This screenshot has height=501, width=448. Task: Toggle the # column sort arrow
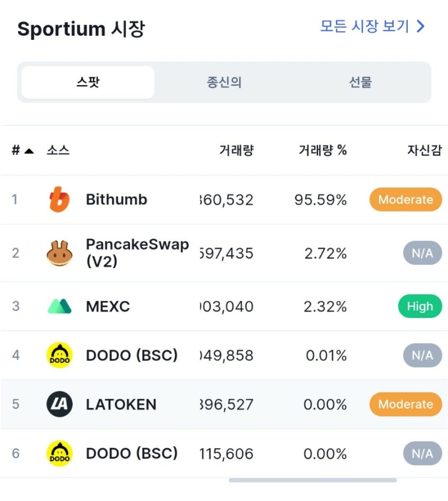coord(29,151)
